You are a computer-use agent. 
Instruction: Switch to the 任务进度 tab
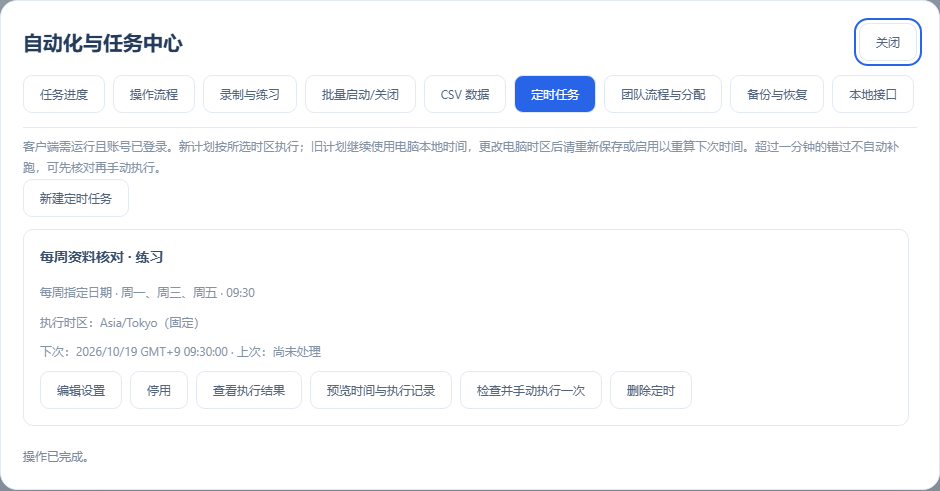click(x=64, y=94)
